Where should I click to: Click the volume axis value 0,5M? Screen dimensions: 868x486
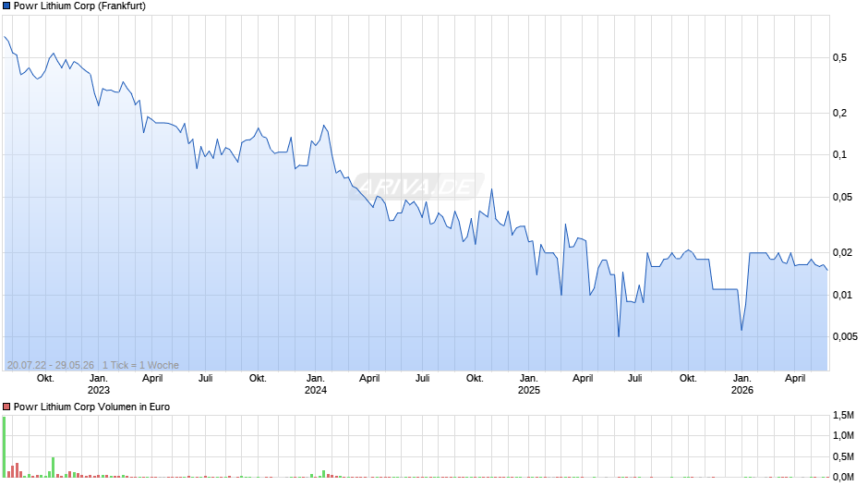[x=843, y=456]
